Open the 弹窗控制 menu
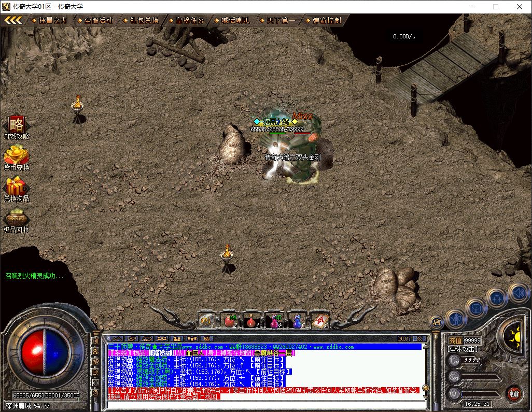 point(324,20)
